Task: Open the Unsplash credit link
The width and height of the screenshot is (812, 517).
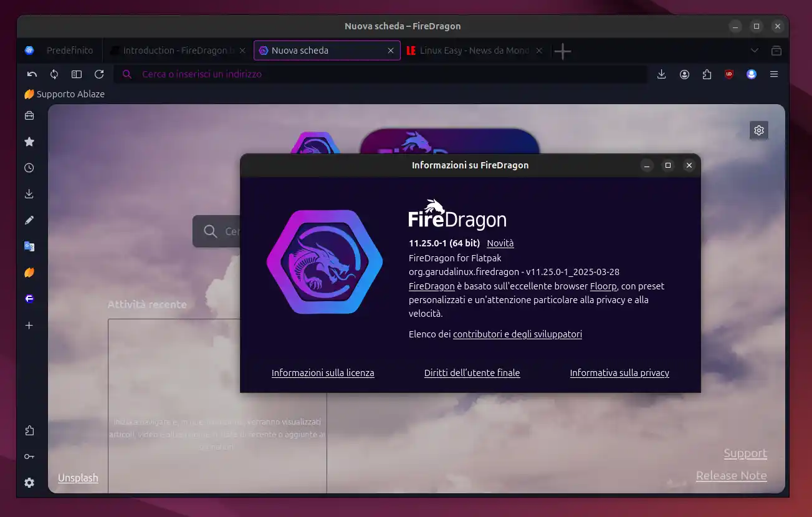Action: (78, 478)
